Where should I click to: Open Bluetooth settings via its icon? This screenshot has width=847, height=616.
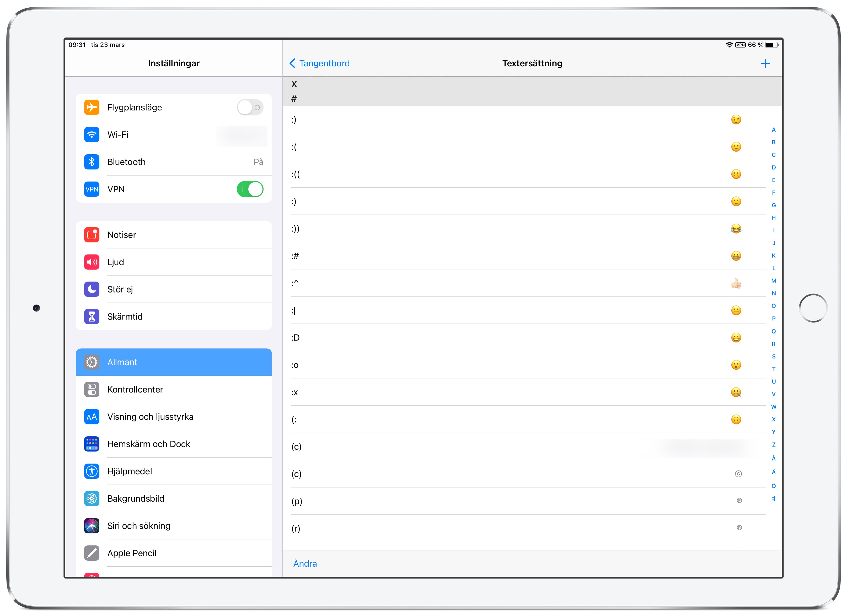[92, 162]
